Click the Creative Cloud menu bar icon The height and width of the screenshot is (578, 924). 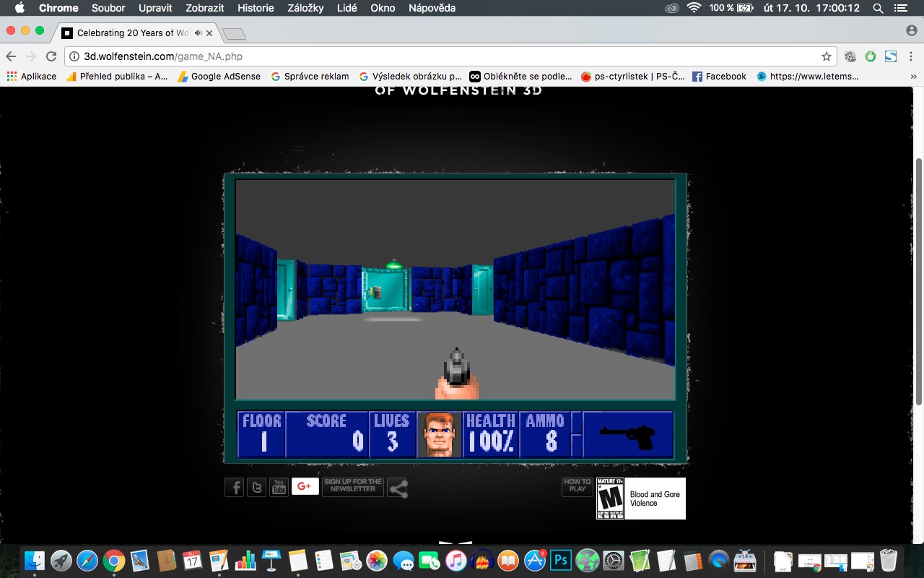coord(672,8)
